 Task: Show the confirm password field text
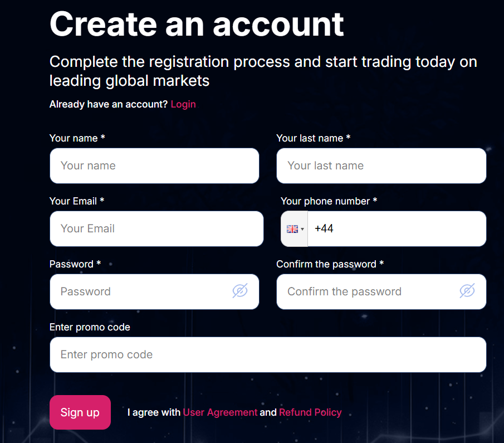pos(467,291)
